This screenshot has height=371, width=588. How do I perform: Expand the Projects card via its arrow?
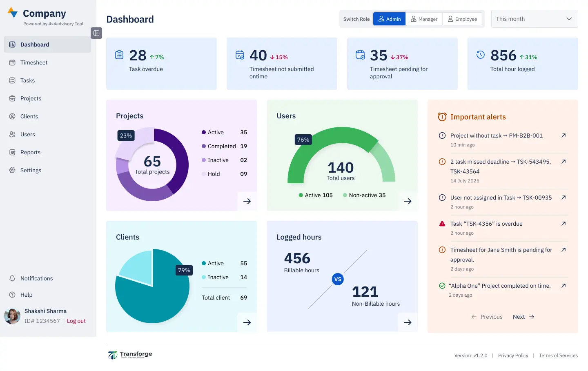247,201
